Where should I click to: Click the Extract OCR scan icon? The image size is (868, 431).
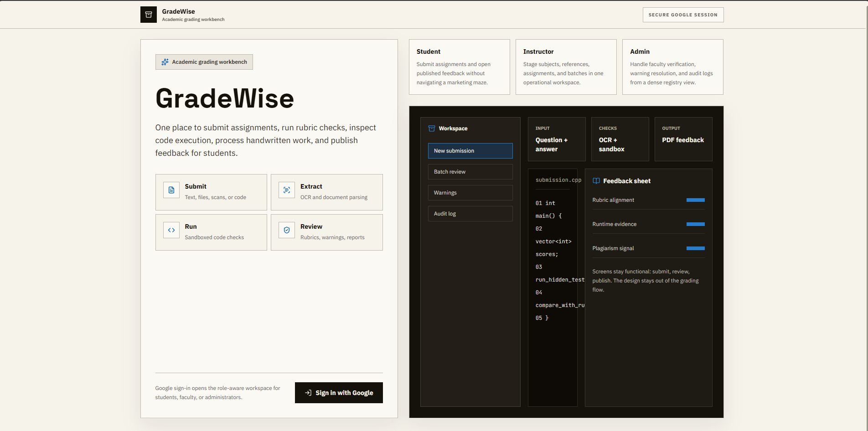(287, 190)
